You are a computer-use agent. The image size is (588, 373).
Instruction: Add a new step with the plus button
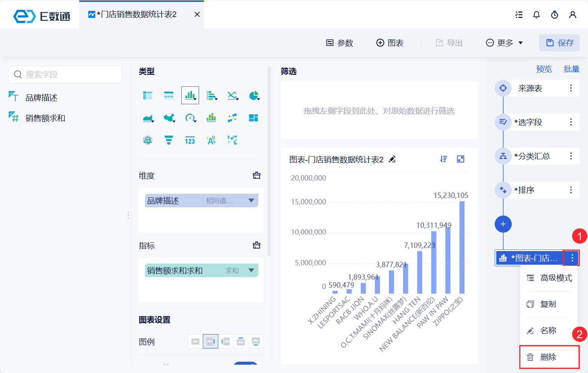pyautogui.click(x=503, y=224)
